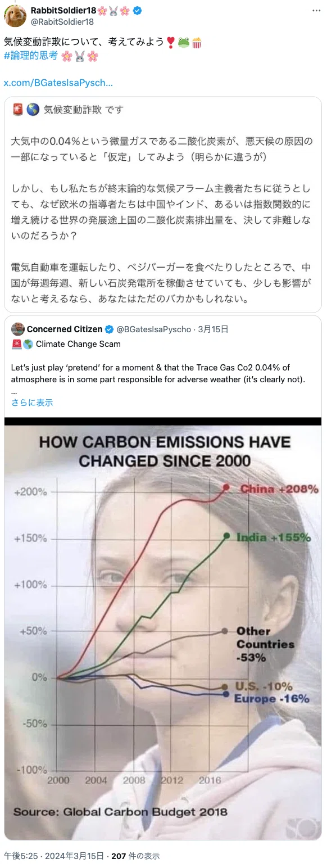Open the carbon emissions chart image

(x=163, y=629)
